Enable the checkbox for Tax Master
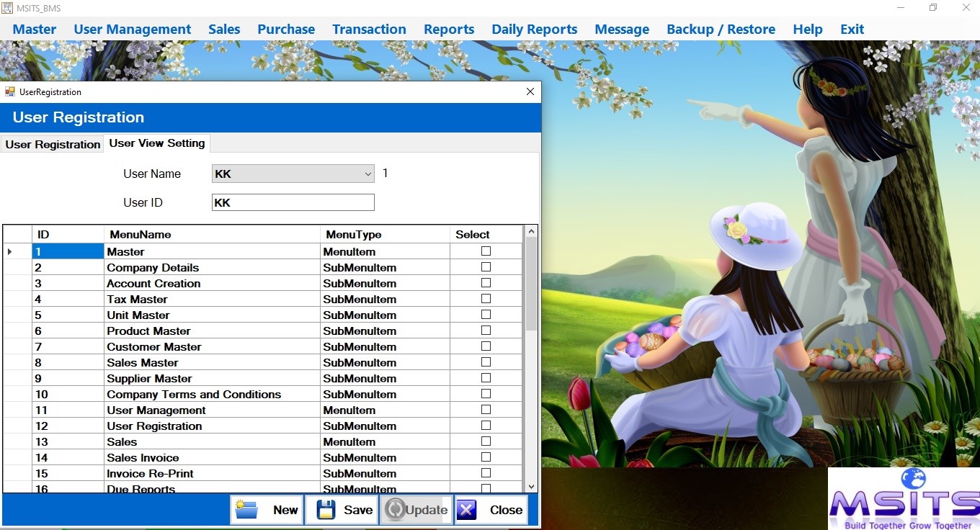This screenshot has width=980, height=530. (486, 299)
